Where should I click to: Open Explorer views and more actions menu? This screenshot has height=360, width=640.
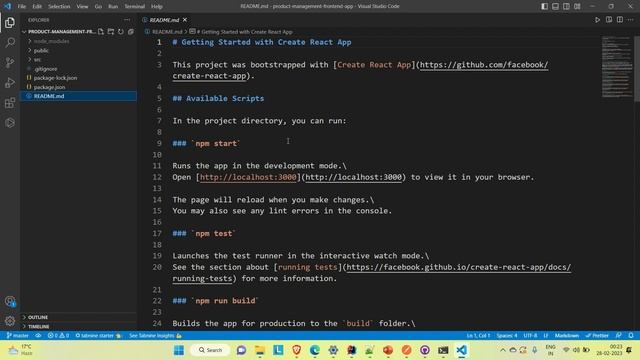tap(127, 20)
